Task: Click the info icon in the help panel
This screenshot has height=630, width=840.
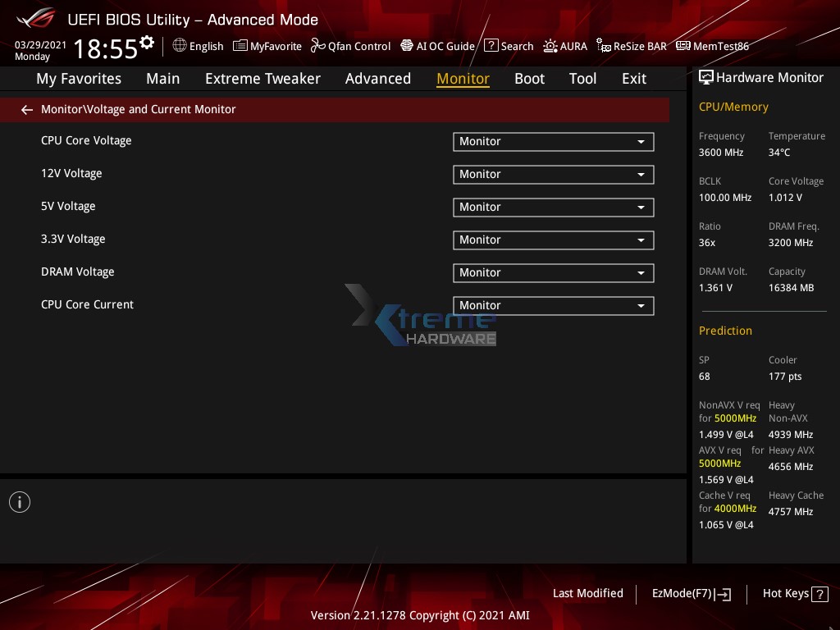Action: pos(19,501)
